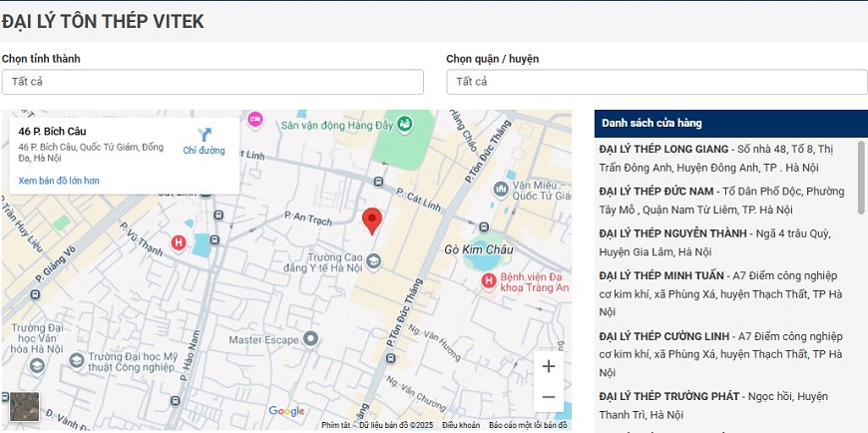
Task: Click the store list scrollbar thumb
Action: 861,178
